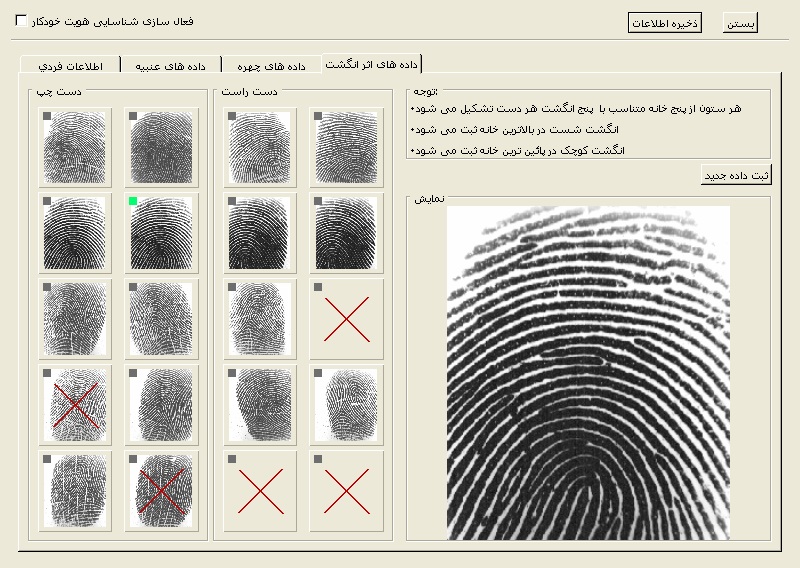Click the large fingerprint preview image
Viewport: 800px width, 568px height.
(x=588, y=373)
